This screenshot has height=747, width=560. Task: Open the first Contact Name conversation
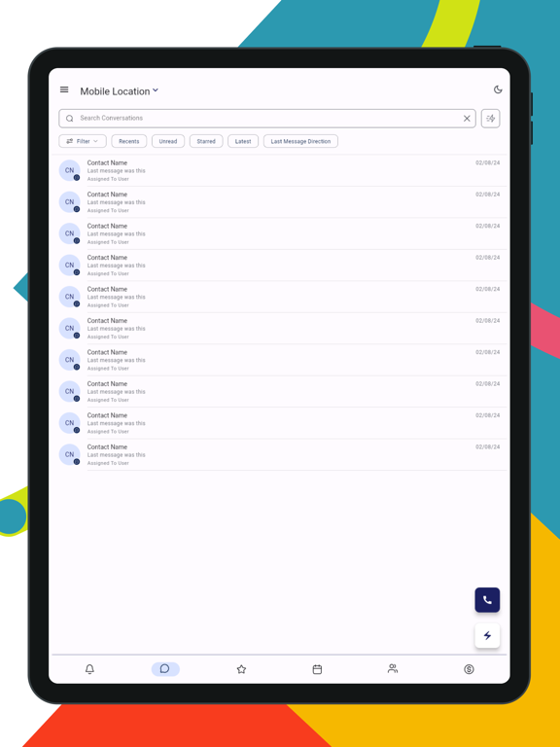click(x=280, y=170)
